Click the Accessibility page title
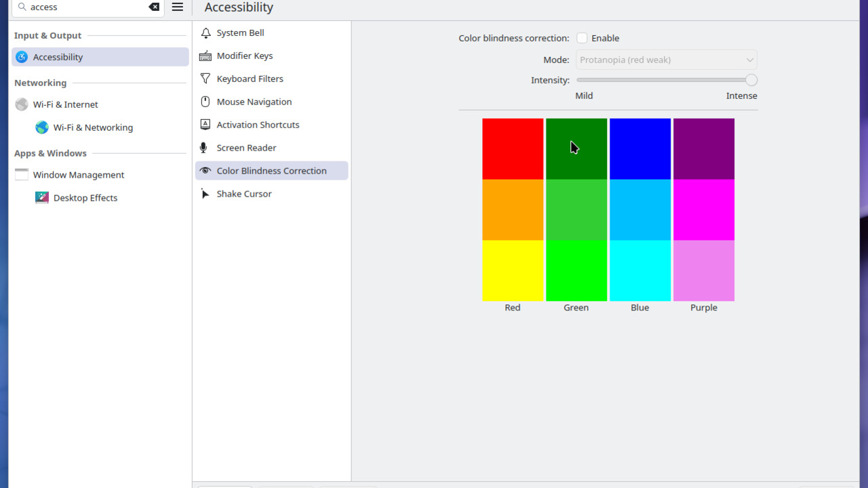The height and width of the screenshot is (488, 868). click(239, 7)
